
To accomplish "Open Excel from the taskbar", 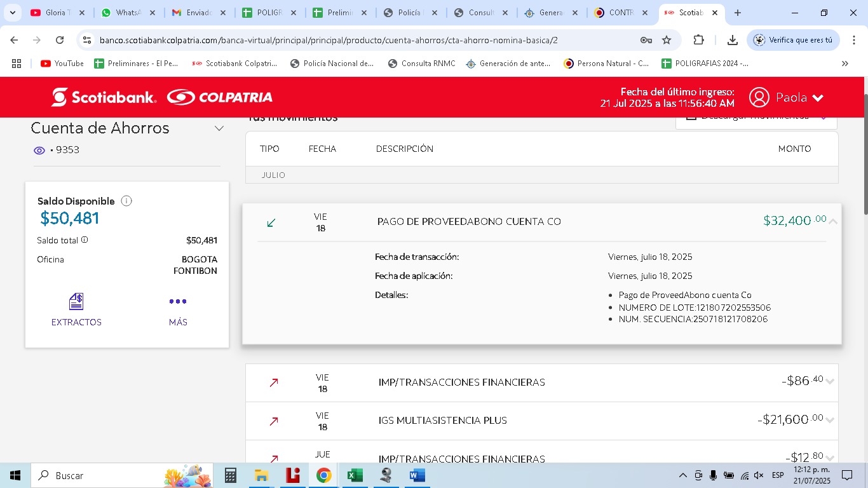I will click(x=355, y=475).
